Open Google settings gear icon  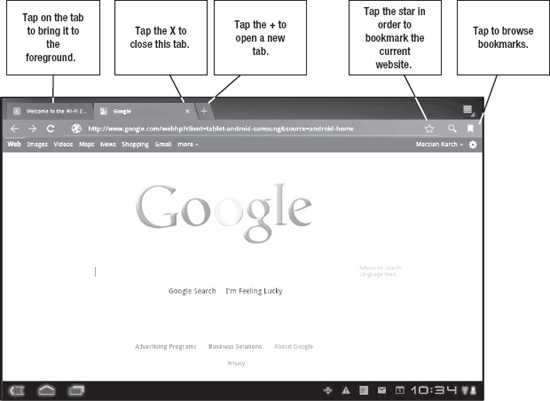473,144
